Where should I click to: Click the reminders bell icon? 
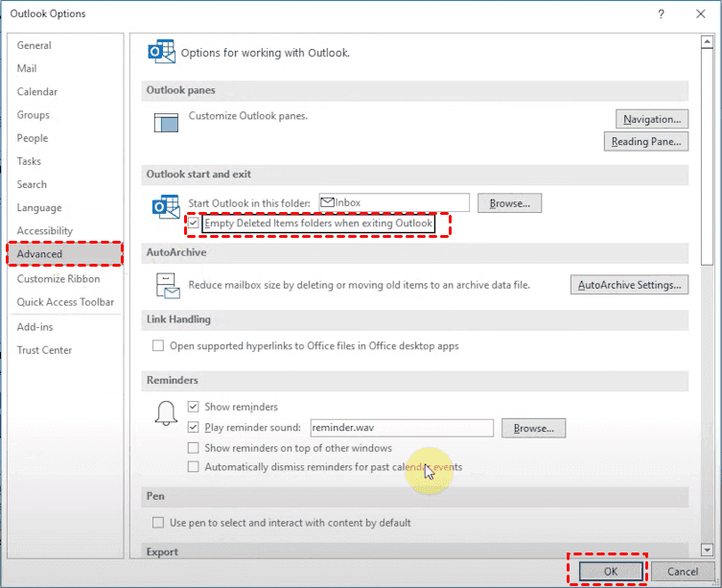pos(166,412)
